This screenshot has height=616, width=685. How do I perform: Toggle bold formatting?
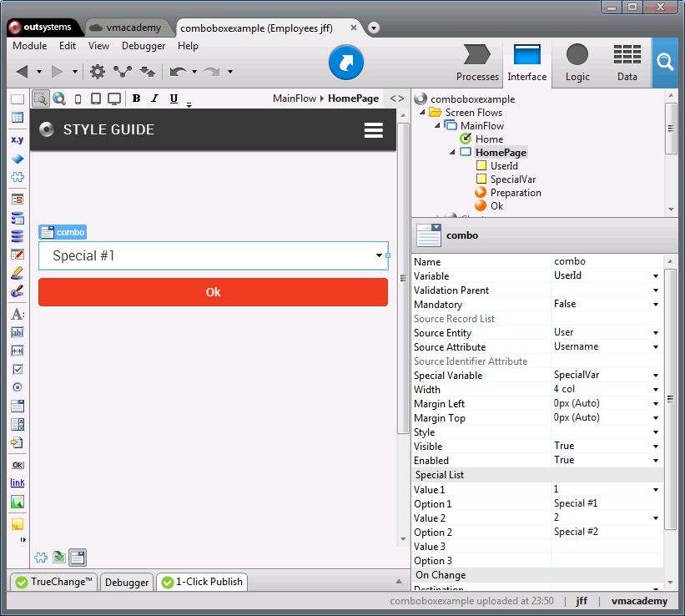click(x=136, y=98)
